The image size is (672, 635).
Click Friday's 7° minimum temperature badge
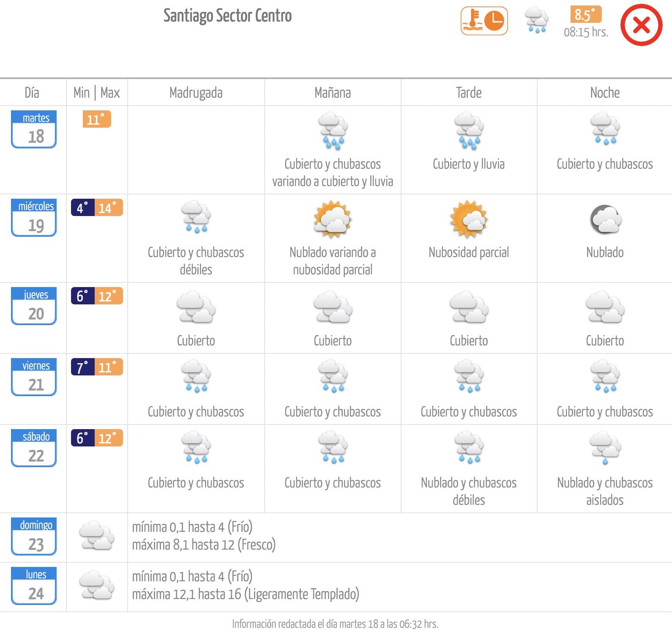click(83, 367)
